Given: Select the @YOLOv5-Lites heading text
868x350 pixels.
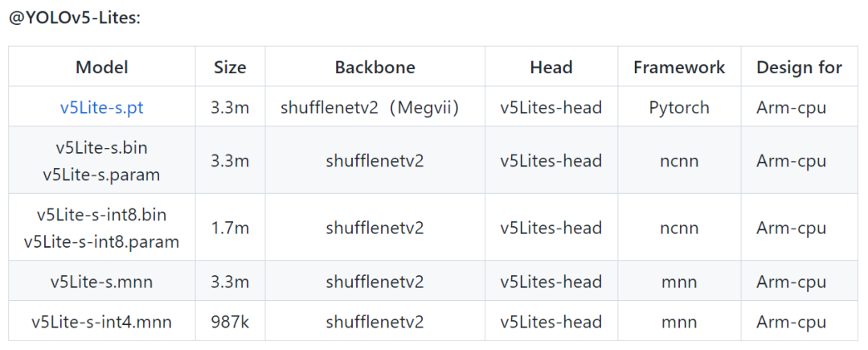Looking at the screenshot, I should click(74, 18).
